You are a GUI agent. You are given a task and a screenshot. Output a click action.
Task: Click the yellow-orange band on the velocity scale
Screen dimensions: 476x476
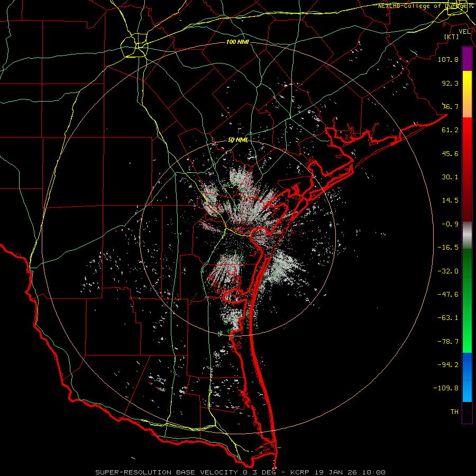467,94
